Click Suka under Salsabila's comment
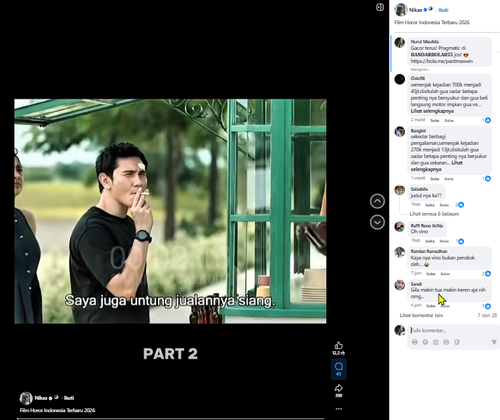 tap(430, 205)
